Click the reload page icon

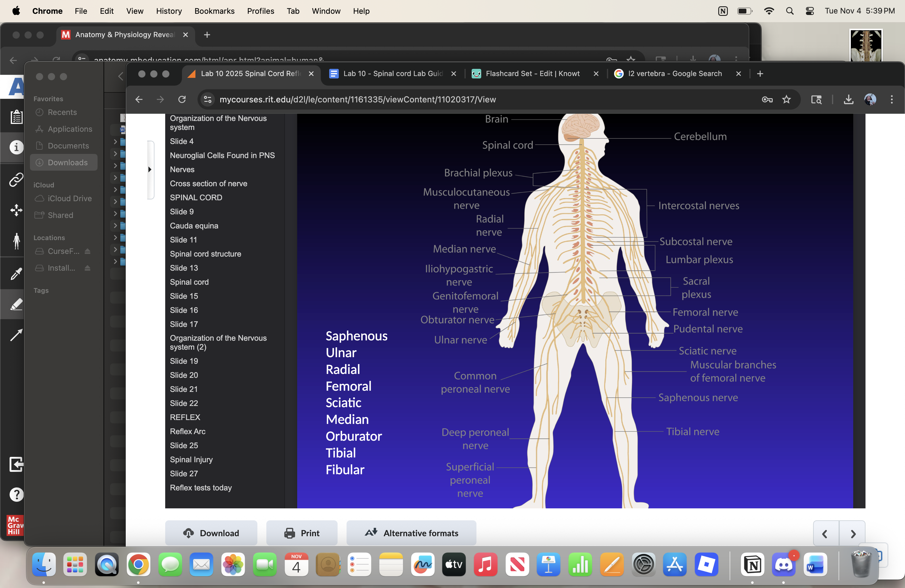coord(182,100)
